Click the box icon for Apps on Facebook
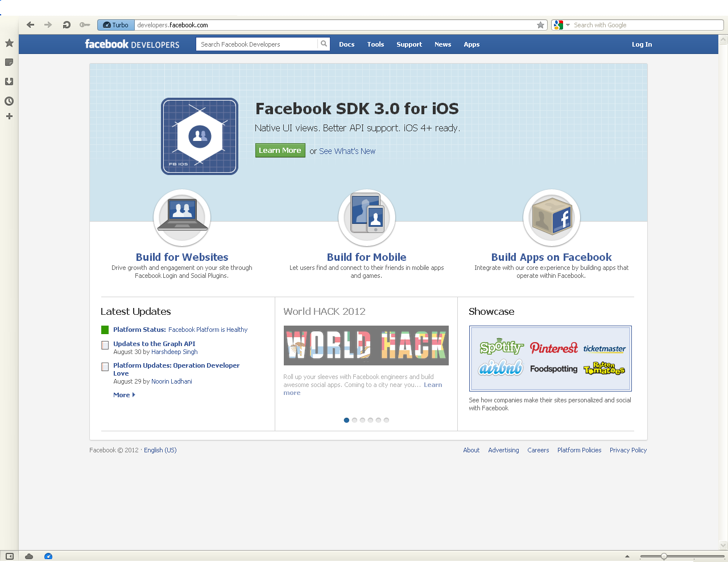 (552, 218)
